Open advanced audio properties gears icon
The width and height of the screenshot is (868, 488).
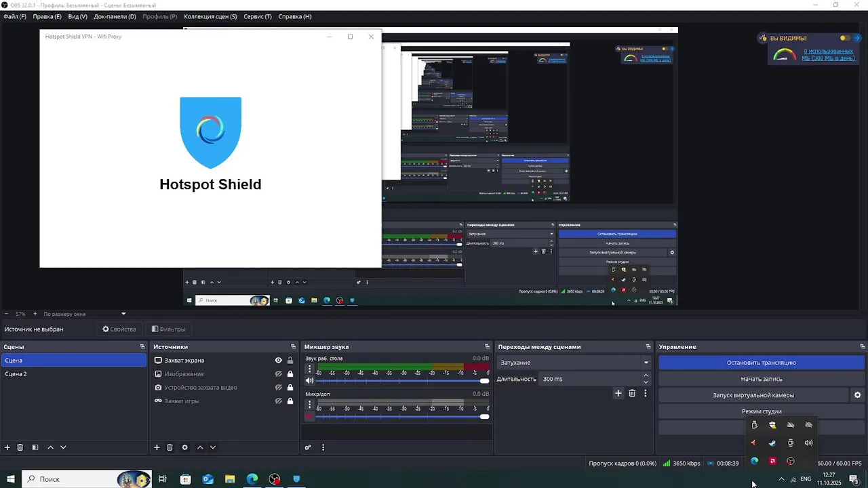(x=308, y=447)
